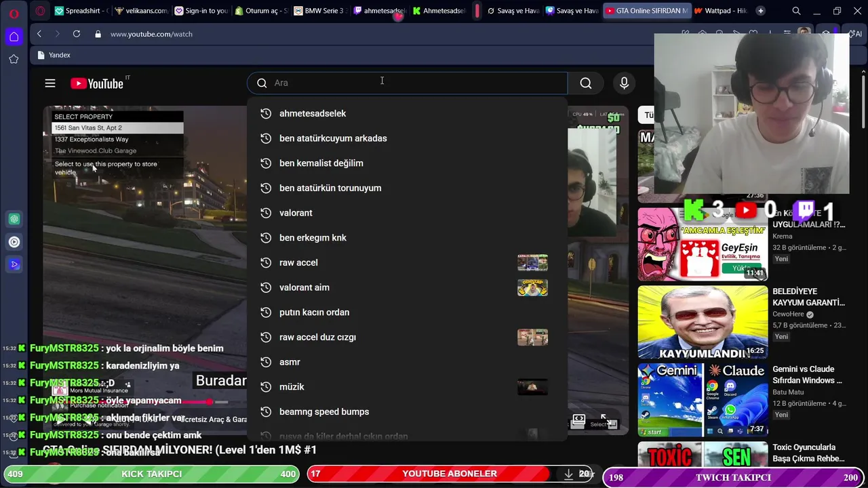The image size is (868, 488).
Task: Select the GTA Online SIFIRDAN tab
Action: 646,11
